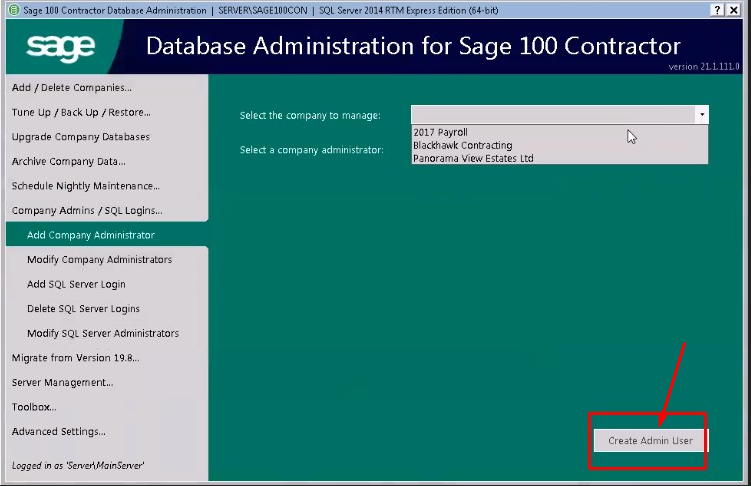Image resolution: width=751 pixels, height=486 pixels.
Task: Expand Advanced Settings section
Action: point(58,431)
